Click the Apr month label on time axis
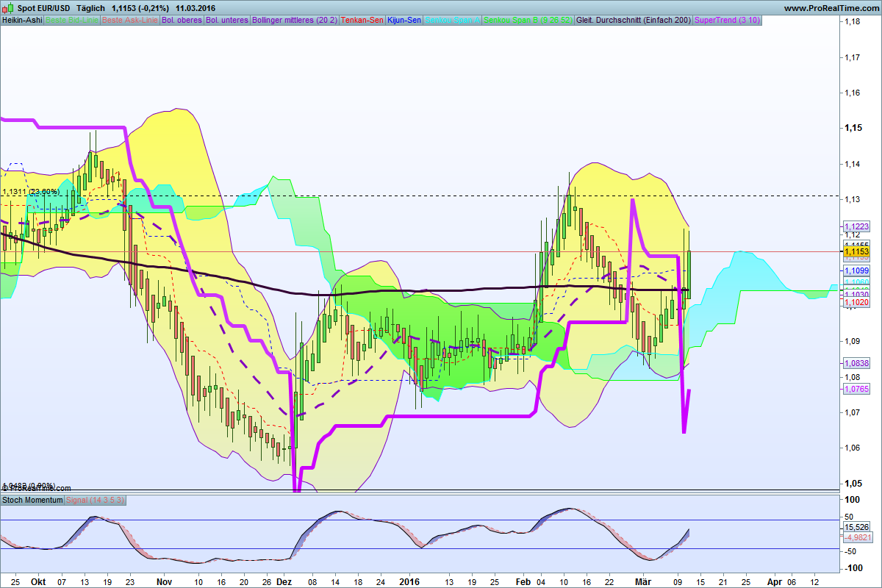The image size is (882, 588). [x=774, y=581]
